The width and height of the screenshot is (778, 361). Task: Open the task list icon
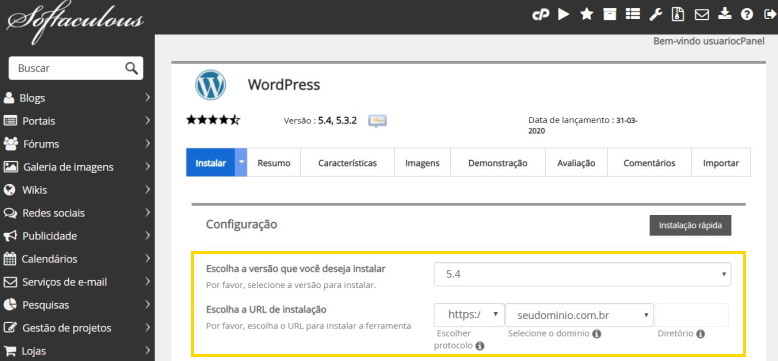(632, 14)
